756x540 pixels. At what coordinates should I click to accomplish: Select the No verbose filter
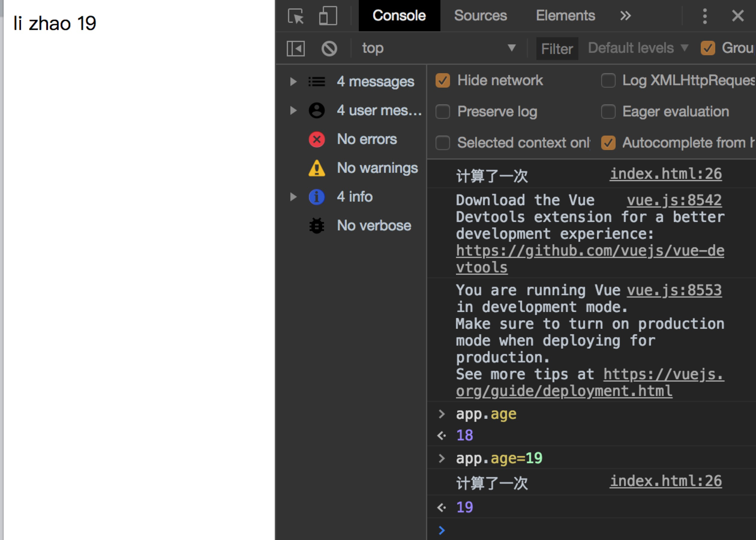[374, 226]
